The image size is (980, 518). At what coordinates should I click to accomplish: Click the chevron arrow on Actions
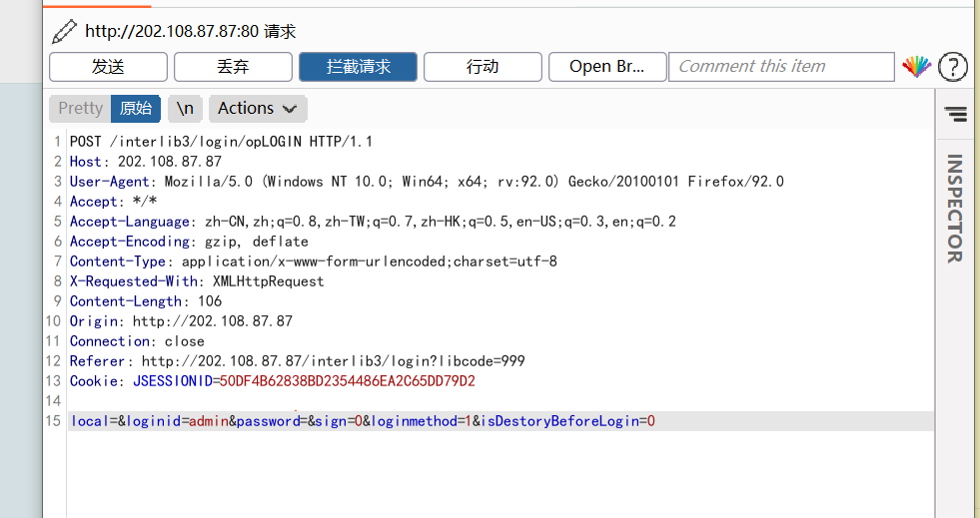[x=290, y=109]
